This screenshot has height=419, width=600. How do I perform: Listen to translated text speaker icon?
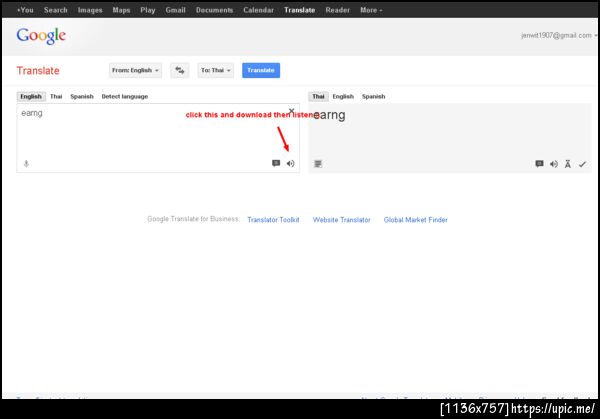pos(554,164)
